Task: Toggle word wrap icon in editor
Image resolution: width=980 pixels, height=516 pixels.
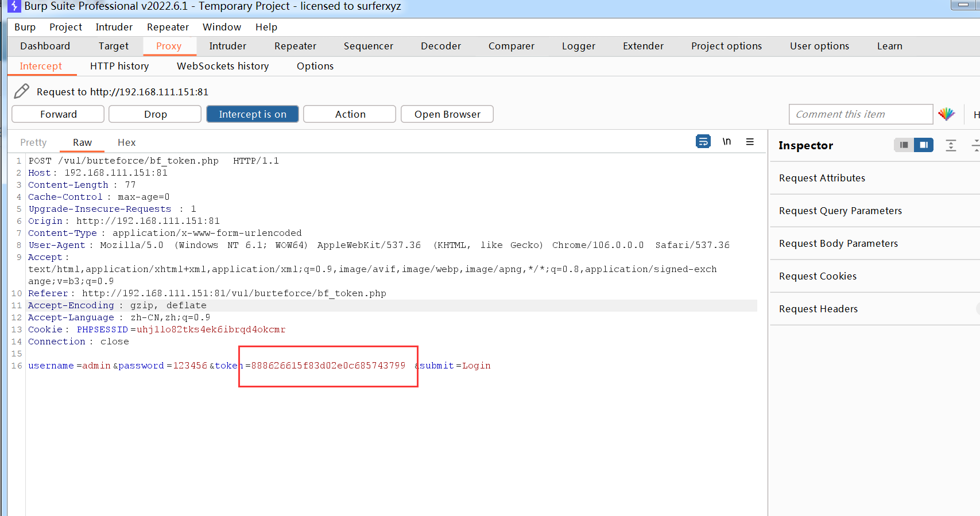Action: tap(703, 141)
